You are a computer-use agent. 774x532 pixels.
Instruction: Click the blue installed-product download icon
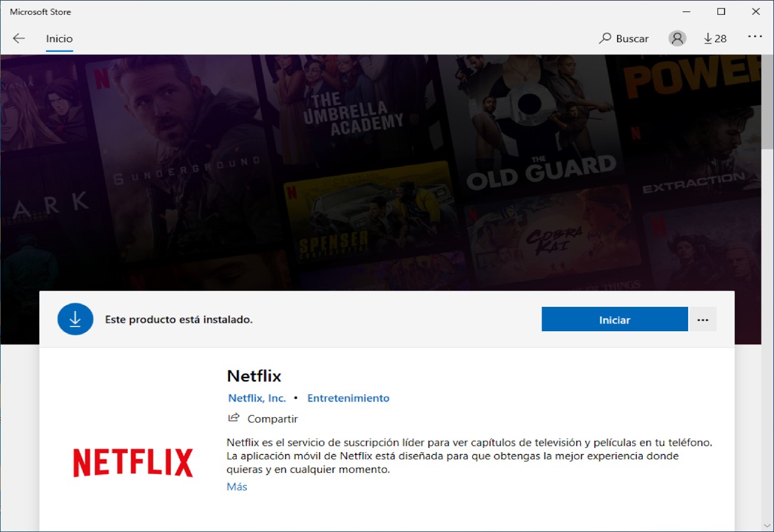(x=75, y=319)
